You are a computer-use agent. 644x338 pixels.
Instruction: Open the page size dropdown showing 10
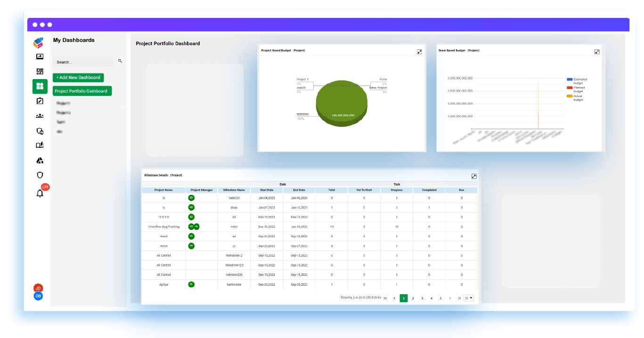pos(469,298)
